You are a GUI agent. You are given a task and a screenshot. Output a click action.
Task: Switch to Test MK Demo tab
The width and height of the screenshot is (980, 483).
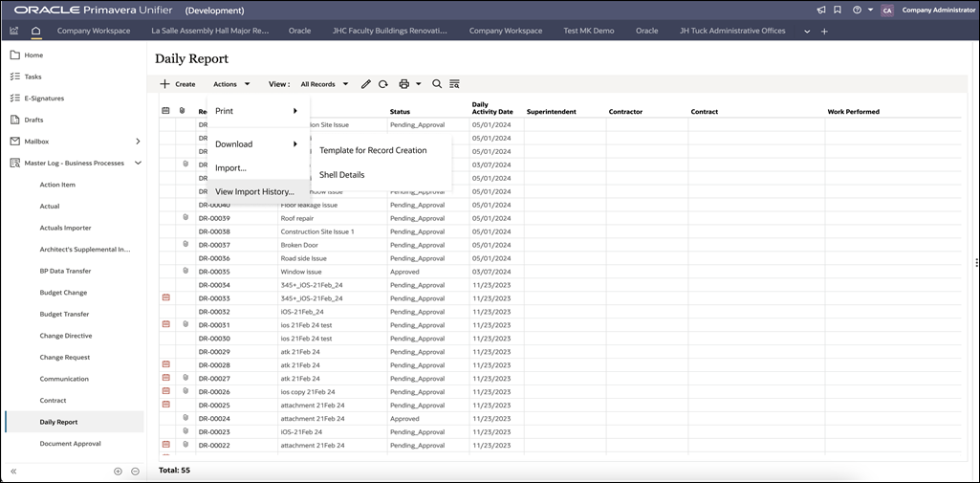point(589,31)
